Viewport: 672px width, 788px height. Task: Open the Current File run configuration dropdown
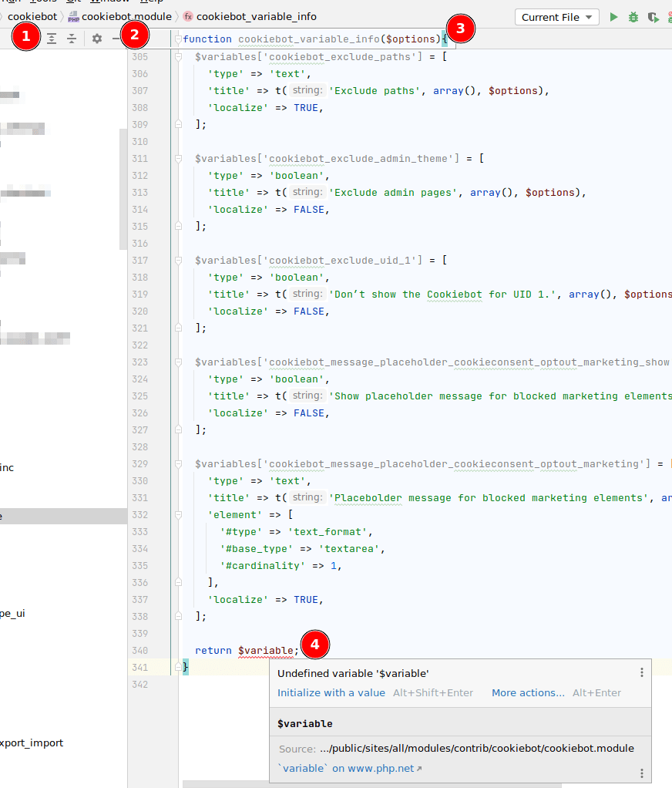pos(556,17)
